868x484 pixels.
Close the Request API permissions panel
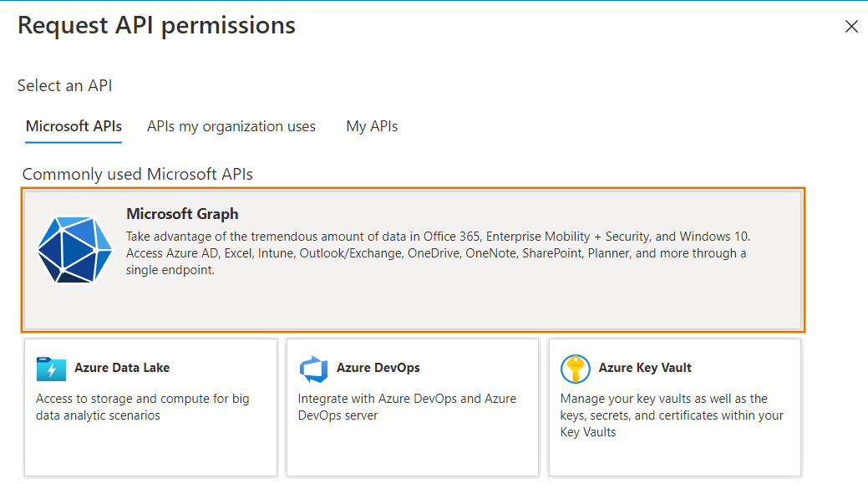click(851, 27)
